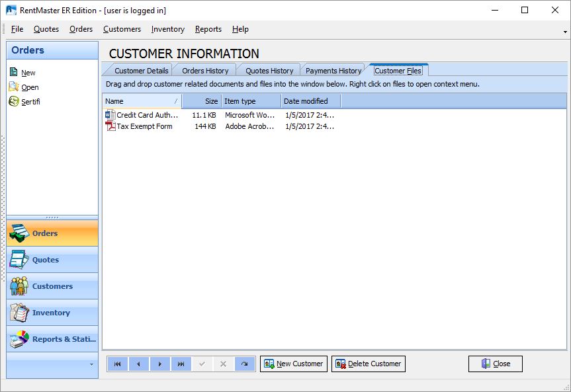This screenshot has height=392, width=571.
Task: Click the Delete Customer button
Action: (369, 364)
